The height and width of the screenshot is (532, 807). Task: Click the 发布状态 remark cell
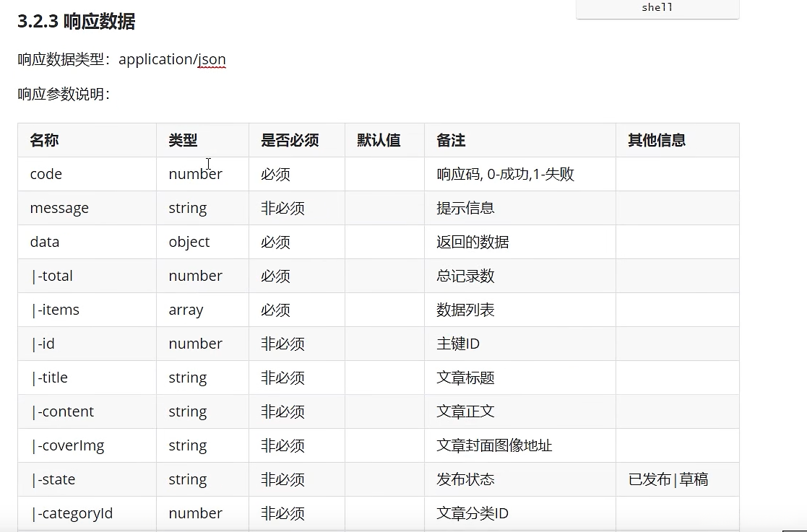(x=520, y=479)
